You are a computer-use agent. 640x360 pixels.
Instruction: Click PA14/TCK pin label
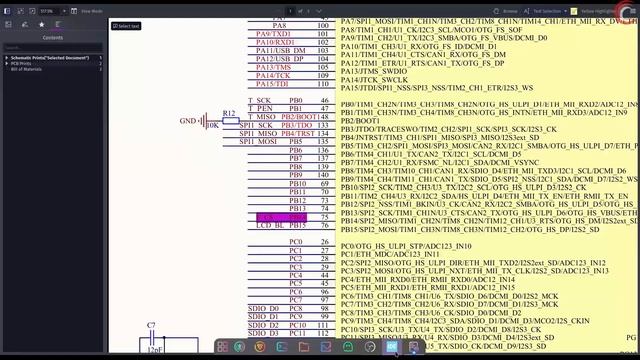point(273,76)
